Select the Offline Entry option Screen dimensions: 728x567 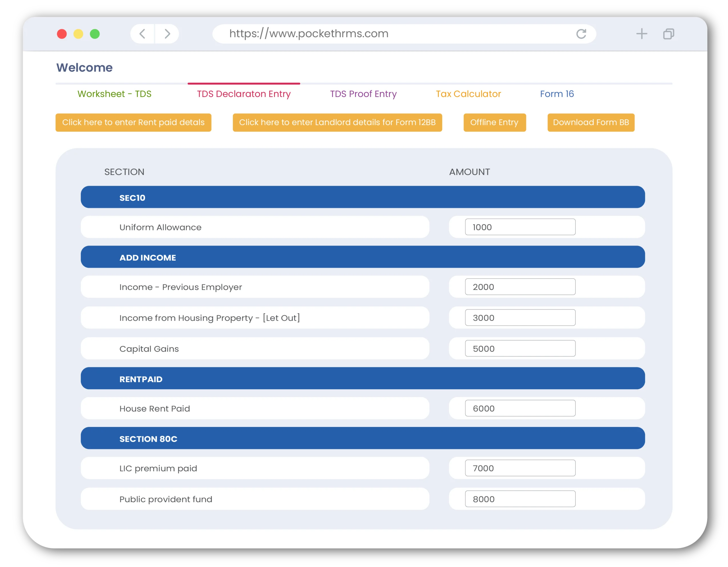point(495,122)
